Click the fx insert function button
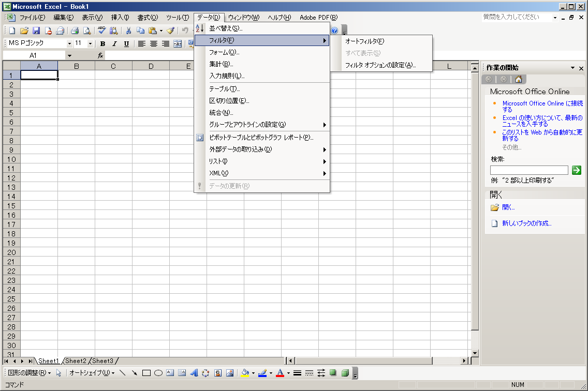This screenshot has width=588, height=391. click(100, 55)
